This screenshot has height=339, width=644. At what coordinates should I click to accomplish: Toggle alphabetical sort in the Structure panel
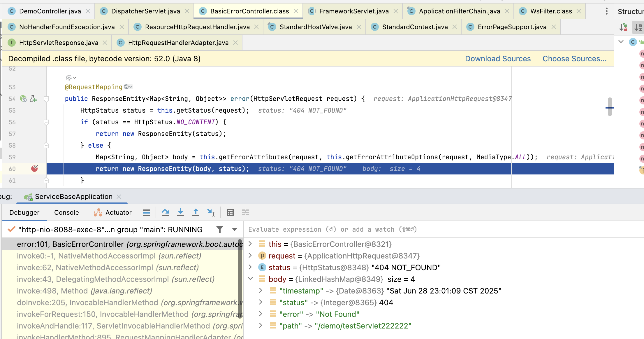click(x=638, y=27)
